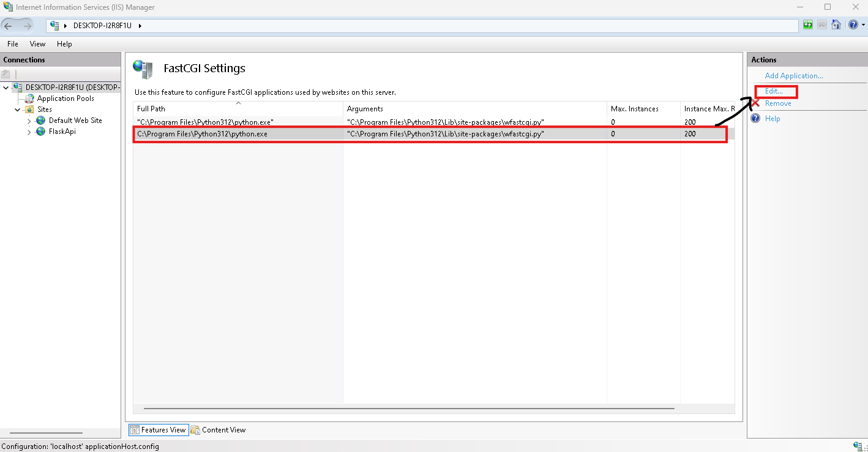Click the forward navigation arrow
Viewport: 868px width, 452px height.
click(x=28, y=26)
